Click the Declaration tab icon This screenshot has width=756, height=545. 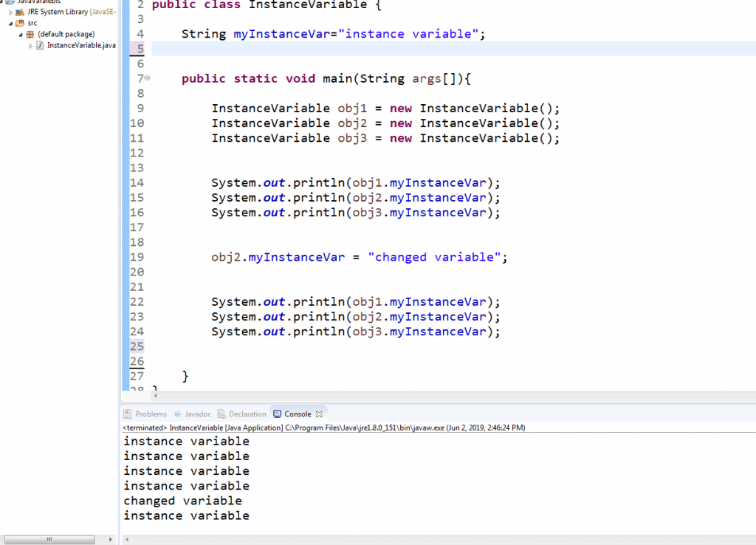221,414
